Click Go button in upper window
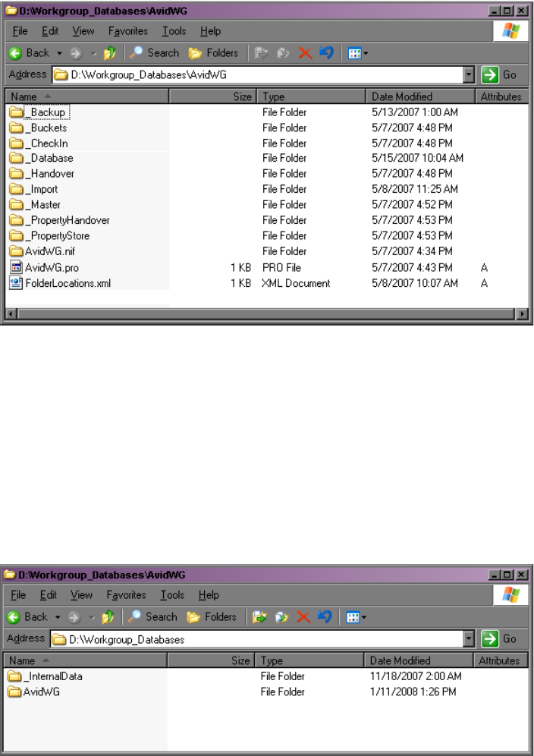 click(499, 74)
